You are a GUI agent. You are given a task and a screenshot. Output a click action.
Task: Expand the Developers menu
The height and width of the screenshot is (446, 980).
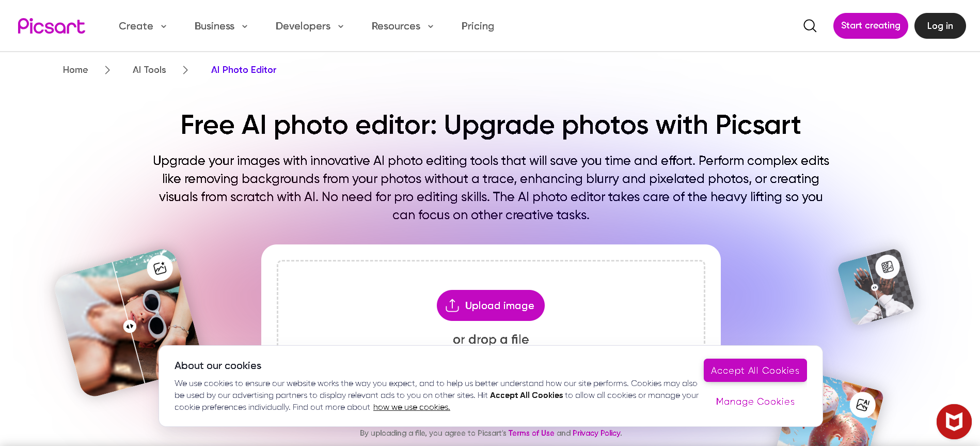tap(309, 26)
